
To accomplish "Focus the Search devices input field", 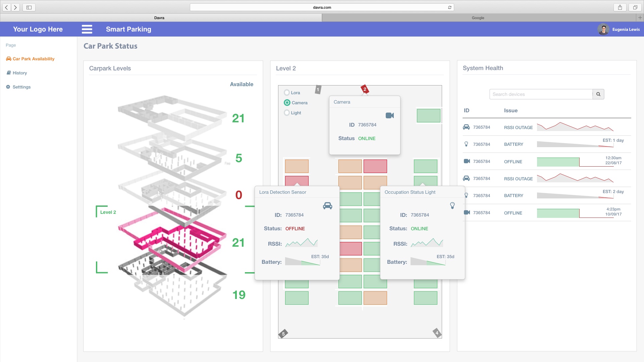I will 541,94.
